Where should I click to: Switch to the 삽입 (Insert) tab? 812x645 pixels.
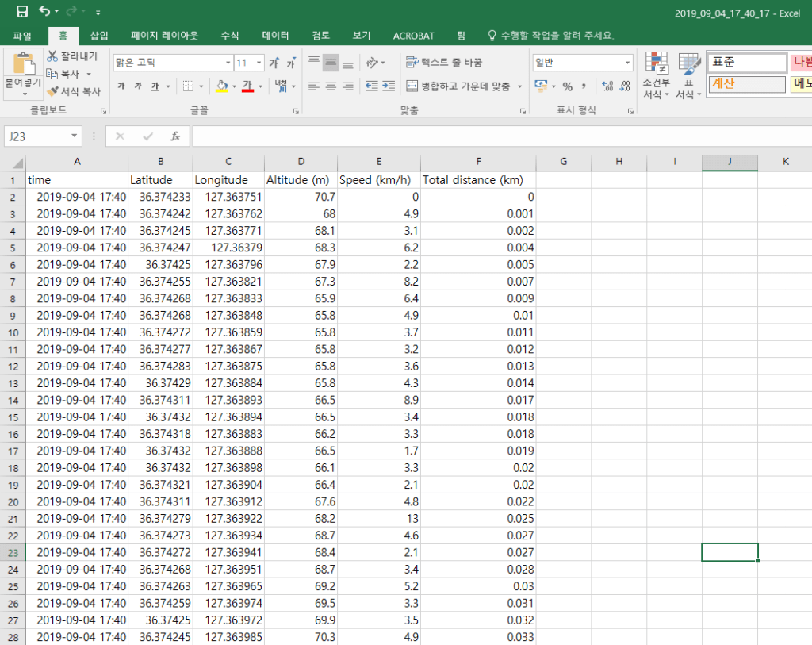pyautogui.click(x=99, y=36)
